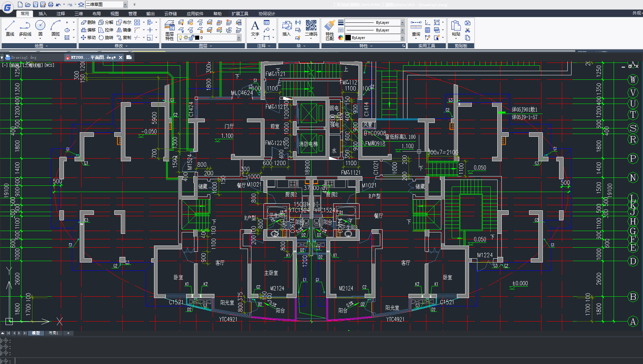Click the 布局1 layout tab
The image size is (643, 364).
54,333
